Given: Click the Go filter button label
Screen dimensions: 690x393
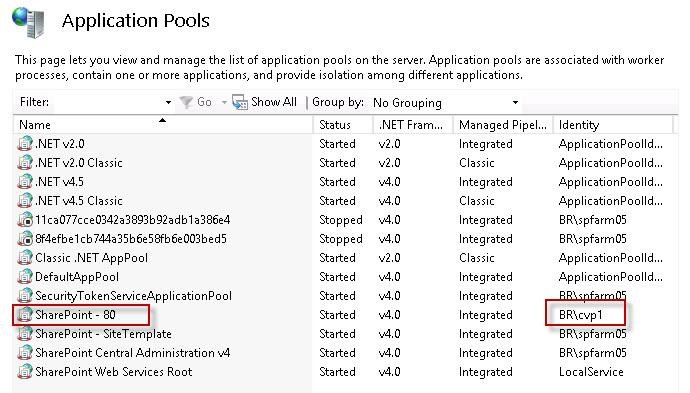Looking at the screenshot, I should click(x=204, y=102).
